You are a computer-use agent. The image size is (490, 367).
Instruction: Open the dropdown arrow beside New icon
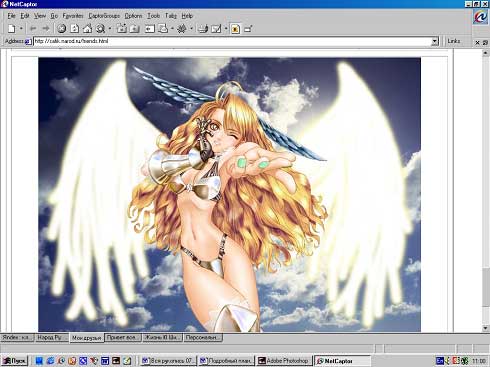(x=21, y=29)
